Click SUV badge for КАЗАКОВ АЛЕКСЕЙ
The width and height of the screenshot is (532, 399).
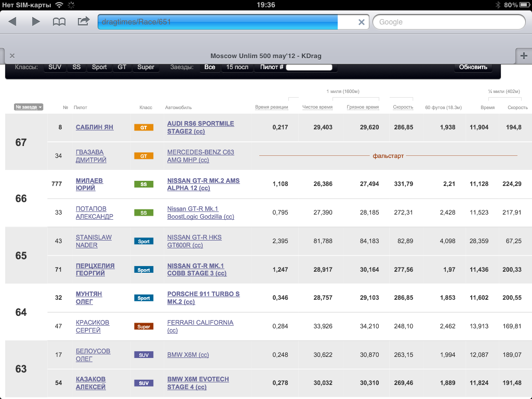pos(144,383)
